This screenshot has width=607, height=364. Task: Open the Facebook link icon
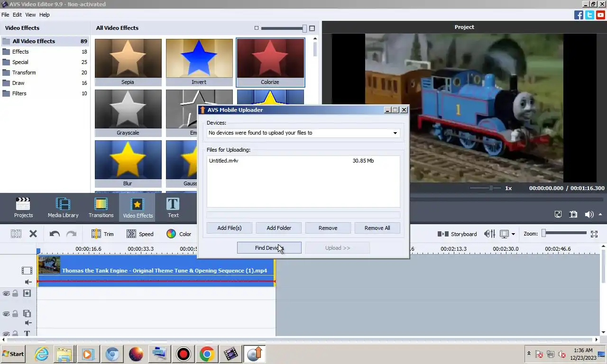tap(579, 15)
